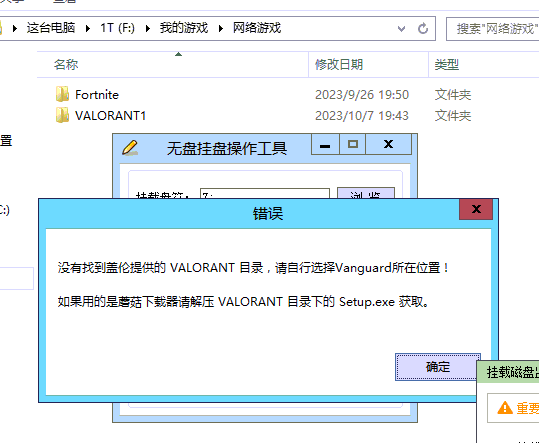Navigate to 这台电脑 breadcrumb

pyautogui.click(x=51, y=28)
